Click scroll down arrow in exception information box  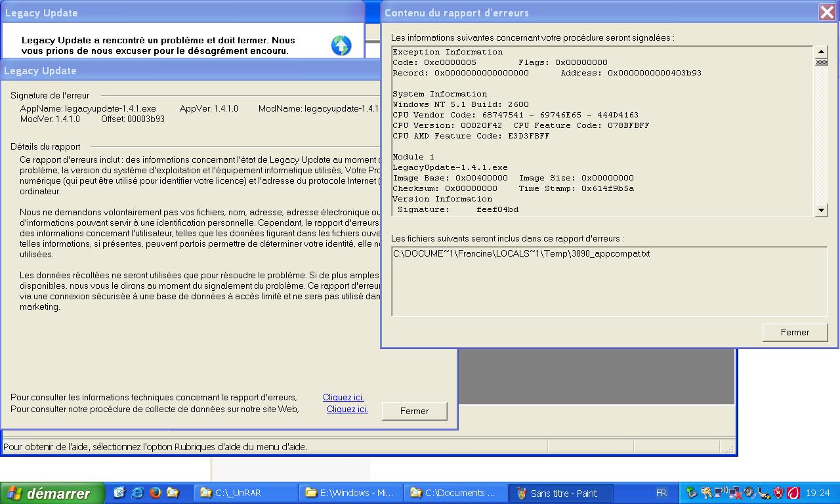(x=821, y=210)
